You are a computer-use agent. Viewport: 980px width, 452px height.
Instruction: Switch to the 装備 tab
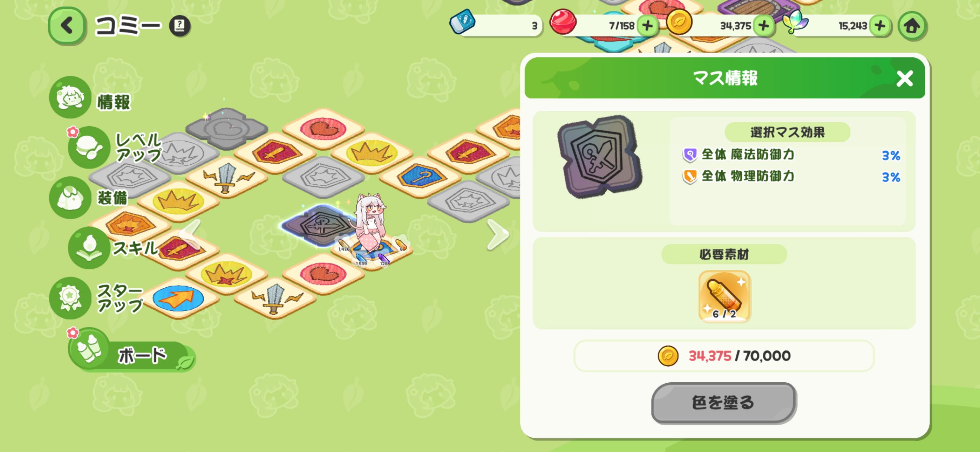tap(88, 198)
